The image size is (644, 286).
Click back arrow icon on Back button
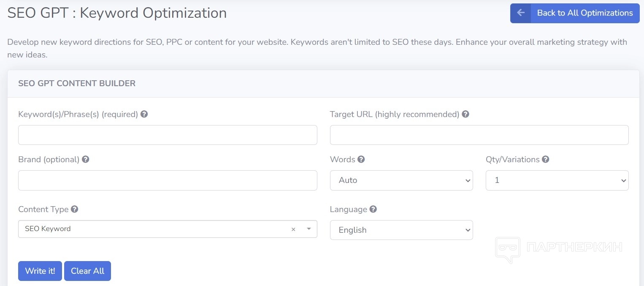click(521, 13)
